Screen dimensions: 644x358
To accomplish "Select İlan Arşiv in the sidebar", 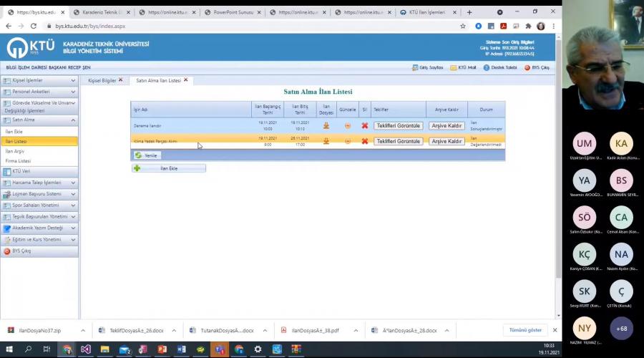I will (x=16, y=151).
